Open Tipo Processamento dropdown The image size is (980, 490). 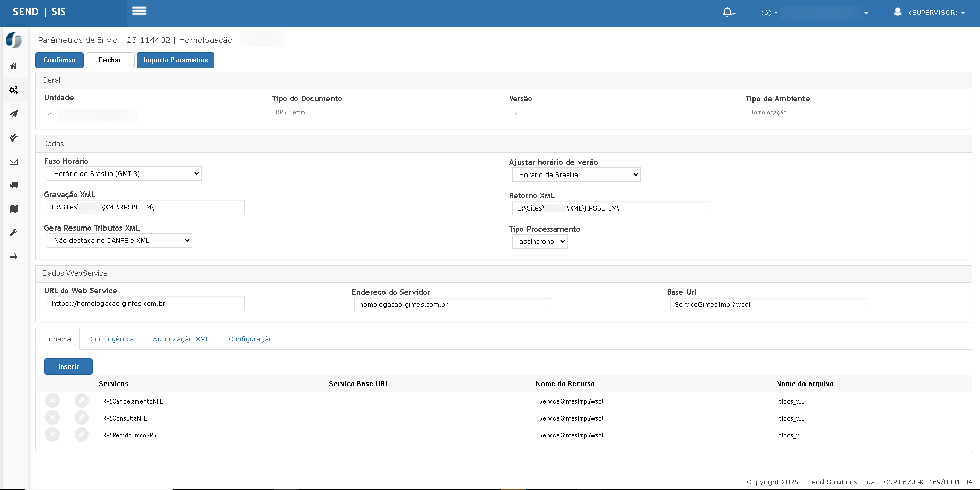[540, 241]
